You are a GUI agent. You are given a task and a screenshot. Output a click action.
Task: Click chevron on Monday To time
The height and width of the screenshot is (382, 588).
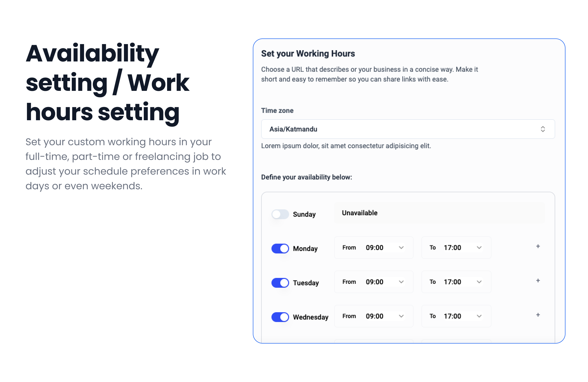pos(479,248)
